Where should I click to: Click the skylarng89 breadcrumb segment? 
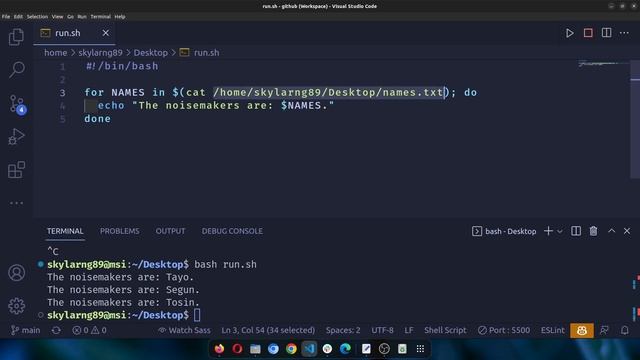click(100, 53)
